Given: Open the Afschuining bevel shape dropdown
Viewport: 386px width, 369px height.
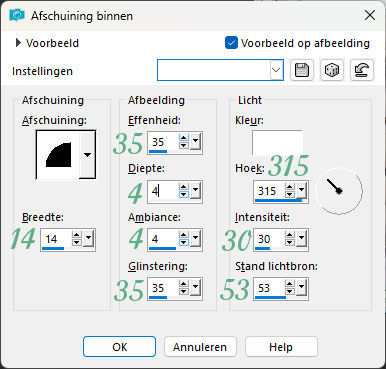Looking at the screenshot, I should pyautogui.click(x=88, y=155).
